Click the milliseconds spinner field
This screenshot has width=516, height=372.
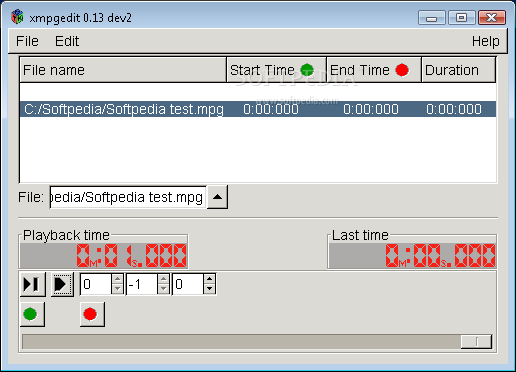coord(188,284)
